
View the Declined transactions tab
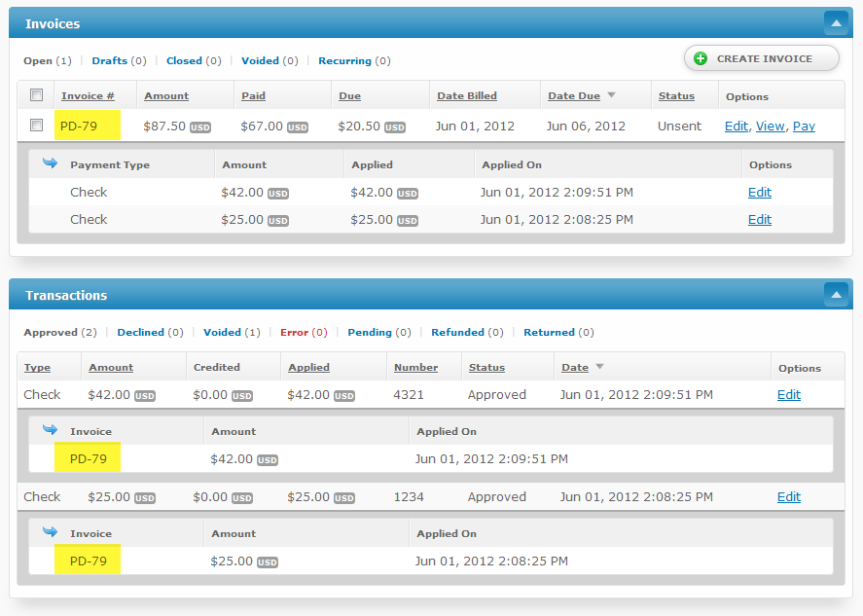[x=140, y=333]
